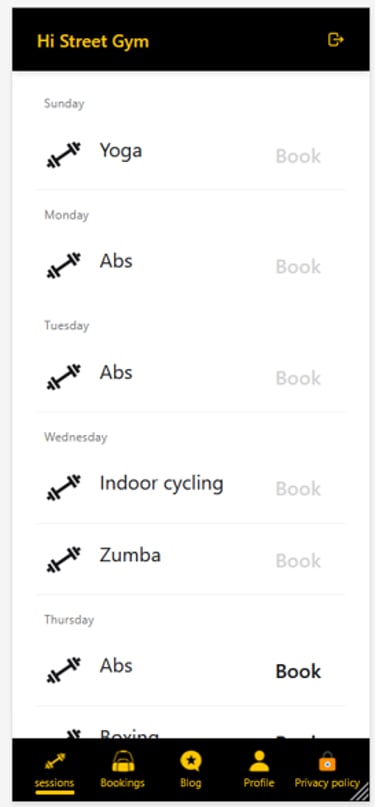375x807 pixels.
Task: Book the Thursday Abs session
Action: click(298, 671)
